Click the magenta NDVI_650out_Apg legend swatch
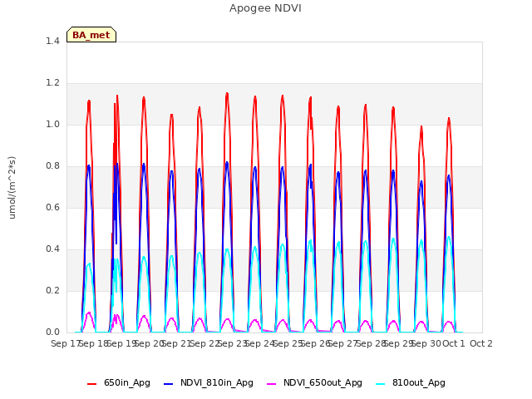Viewport: 532px width, 399px height. coord(272,384)
